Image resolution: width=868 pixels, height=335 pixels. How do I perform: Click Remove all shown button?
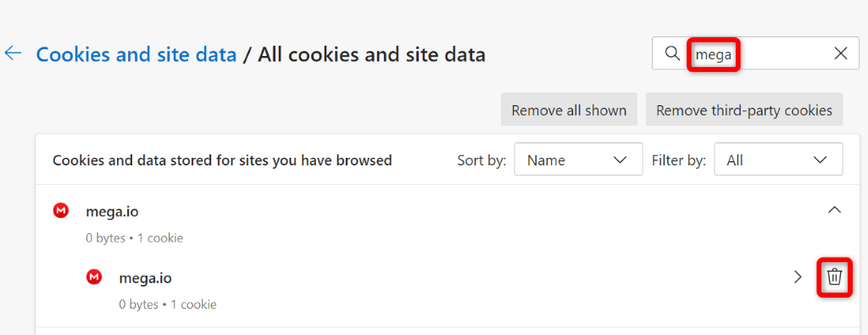coord(569,109)
